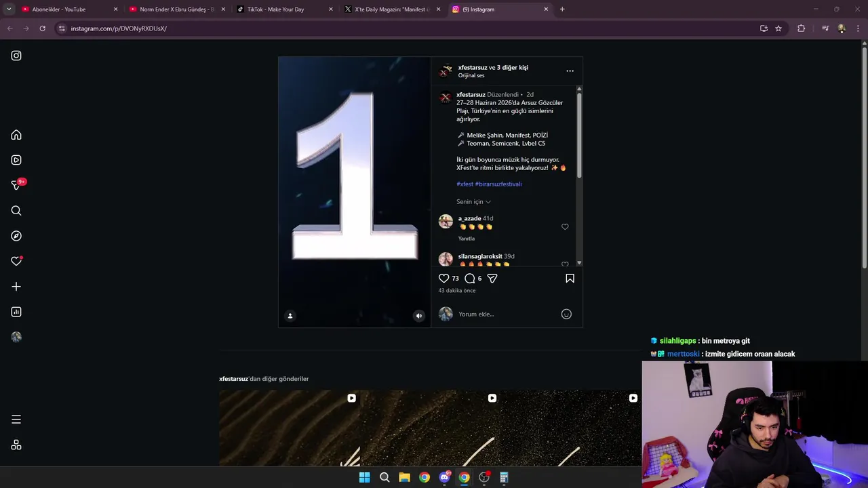Share the post with paper plane icon

492,279
